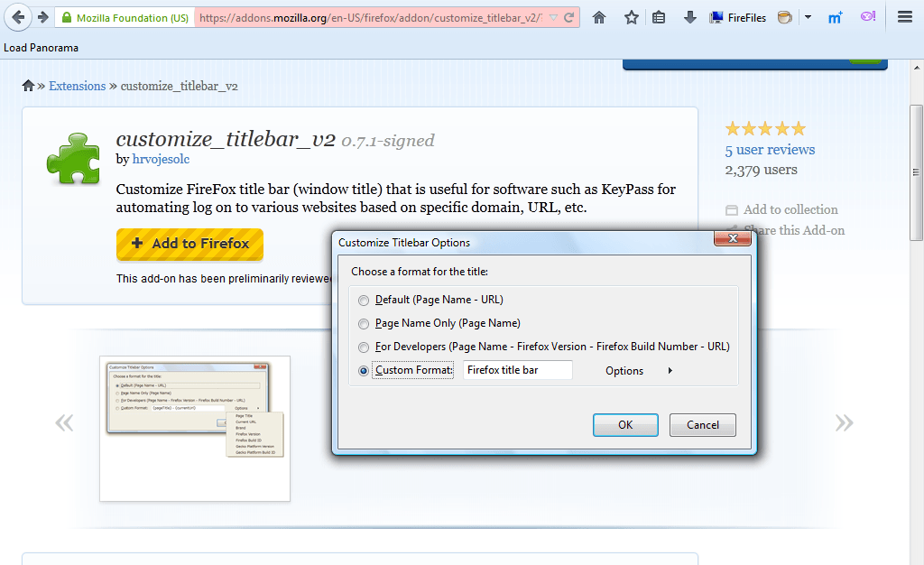Click the purple chat bubble toolbar icon
The height and width of the screenshot is (565, 924).
pyautogui.click(x=867, y=17)
